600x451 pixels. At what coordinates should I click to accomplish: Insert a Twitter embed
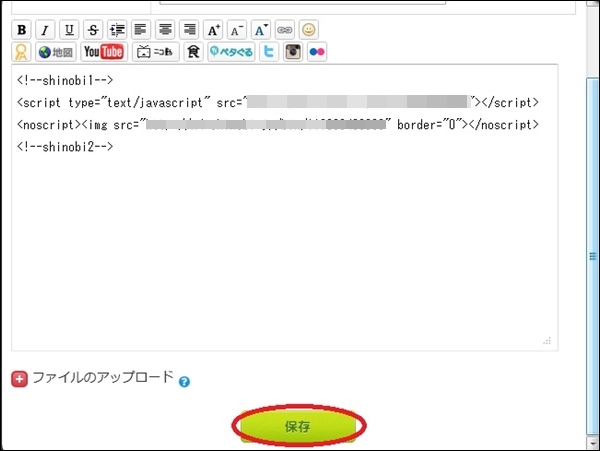(269, 52)
